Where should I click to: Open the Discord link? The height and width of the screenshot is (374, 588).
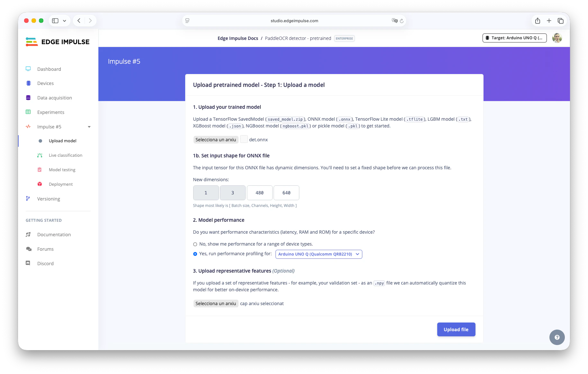pyautogui.click(x=45, y=264)
